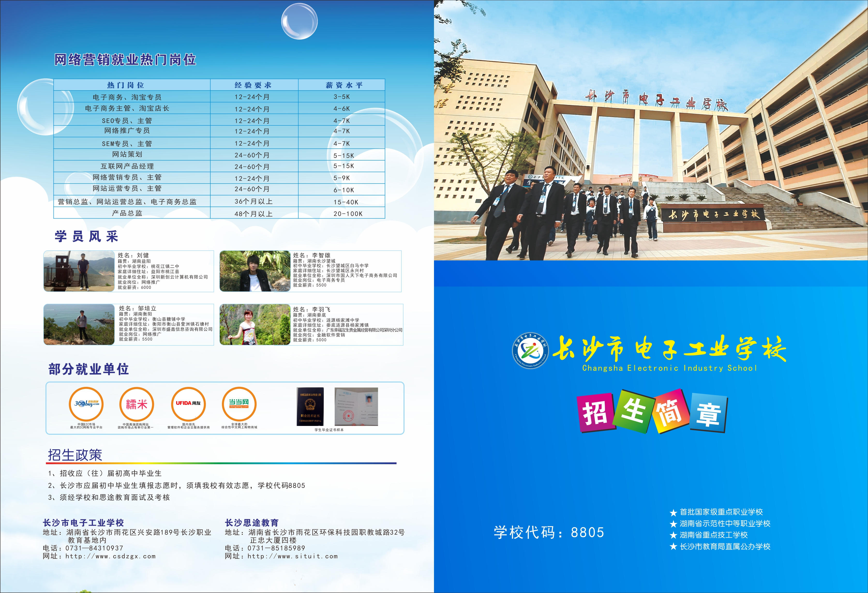
Task: Select 刘健's student photo thumbnail
Action: 79,271
